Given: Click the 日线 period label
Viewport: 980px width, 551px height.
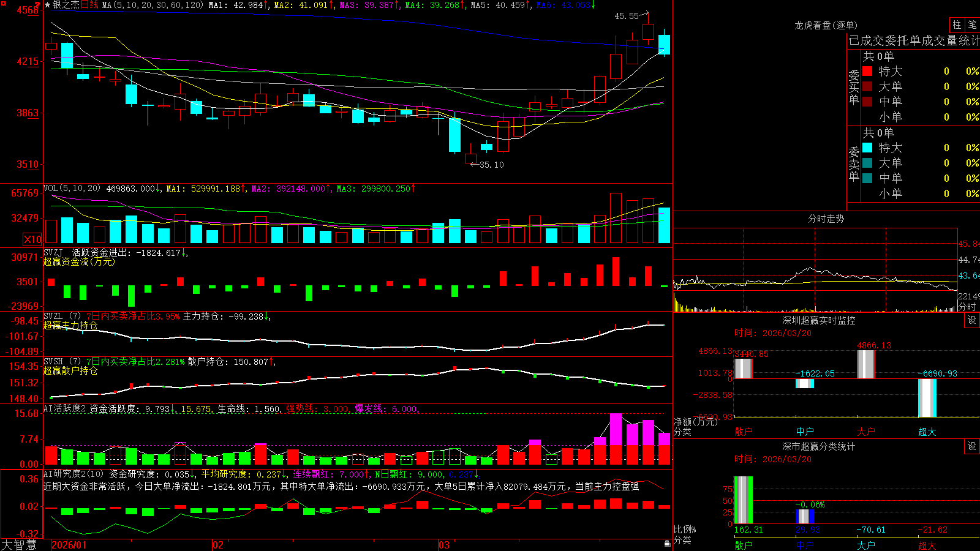Looking at the screenshot, I should 89,5.
